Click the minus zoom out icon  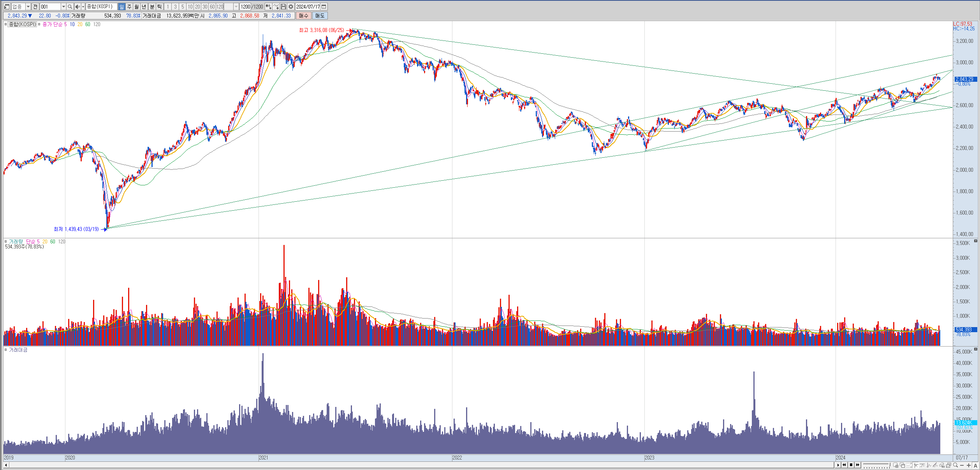(x=962, y=465)
